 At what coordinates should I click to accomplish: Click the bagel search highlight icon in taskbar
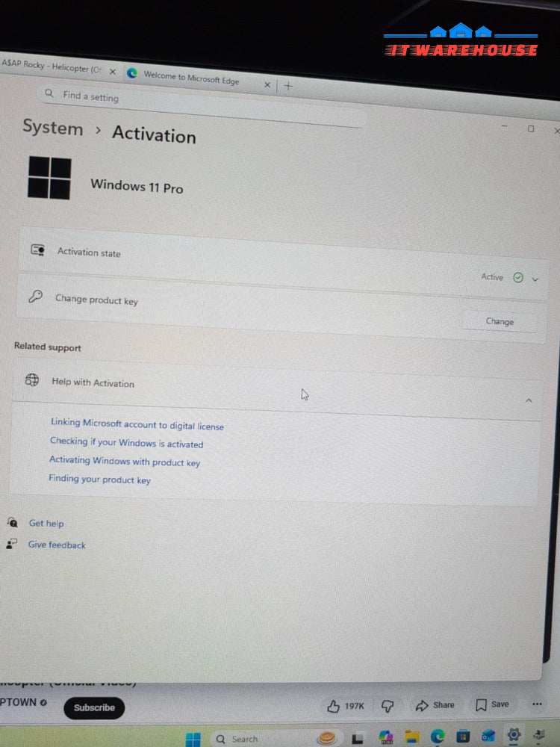(327, 738)
